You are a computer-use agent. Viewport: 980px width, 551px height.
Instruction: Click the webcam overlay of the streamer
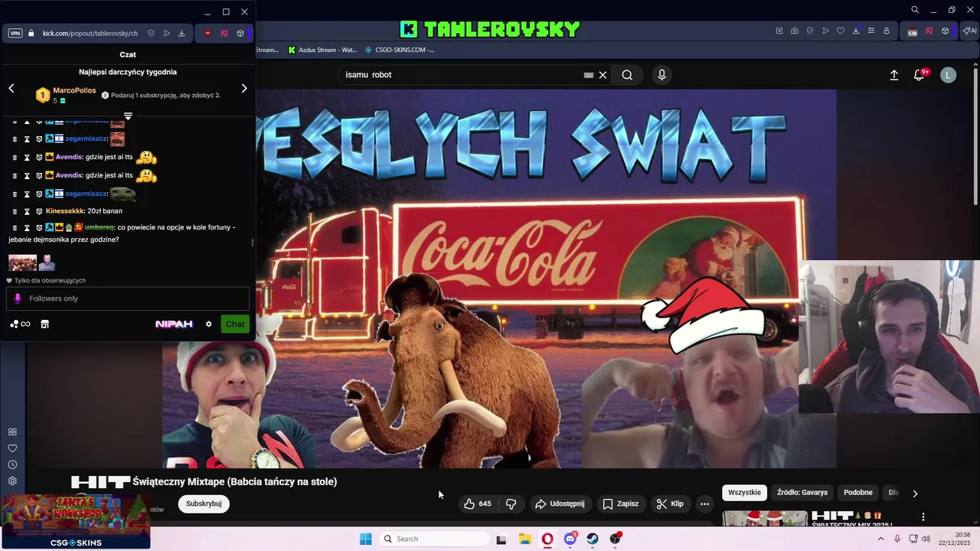pyautogui.click(x=889, y=337)
